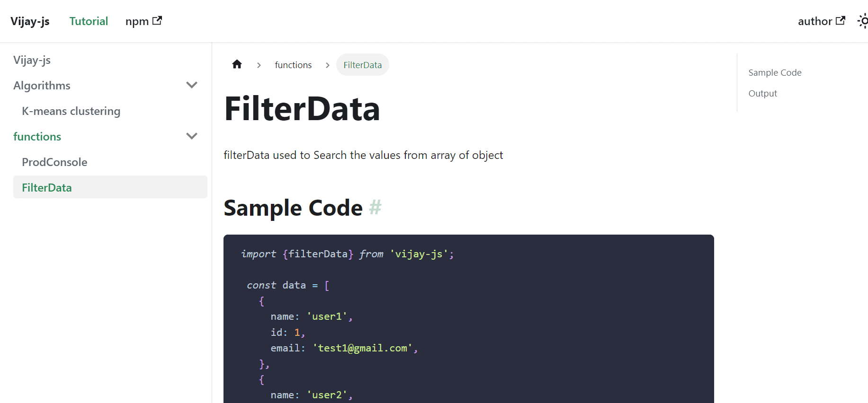Image resolution: width=868 pixels, height=403 pixels.
Task: Click the Algorithms category label
Action: click(x=42, y=86)
